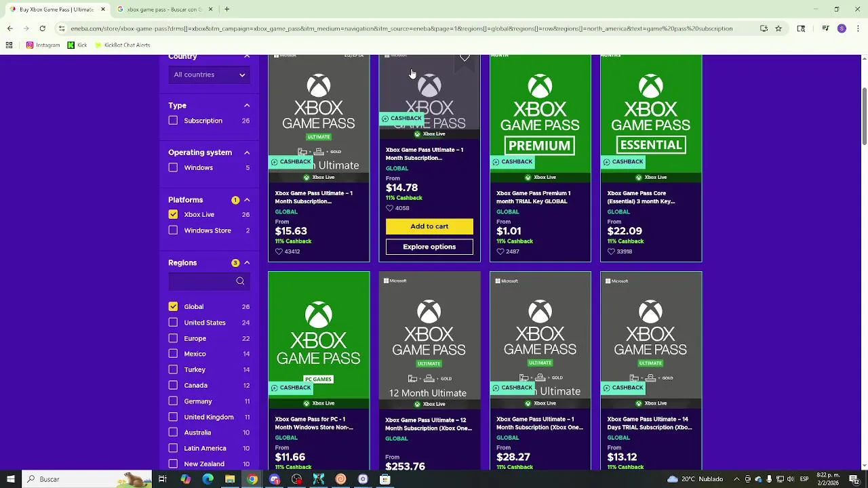Open the Apps grid in the bookmarks bar
Image resolution: width=868 pixels, height=488 pixels.
click(x=9, y=45)
